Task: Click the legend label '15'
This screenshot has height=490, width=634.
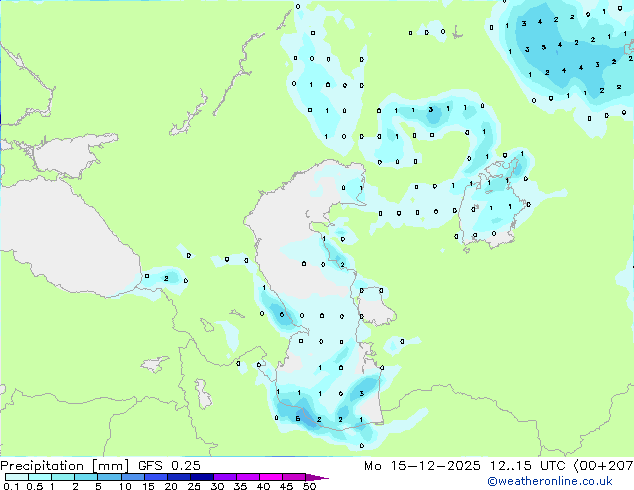Action: pos(148,486)
